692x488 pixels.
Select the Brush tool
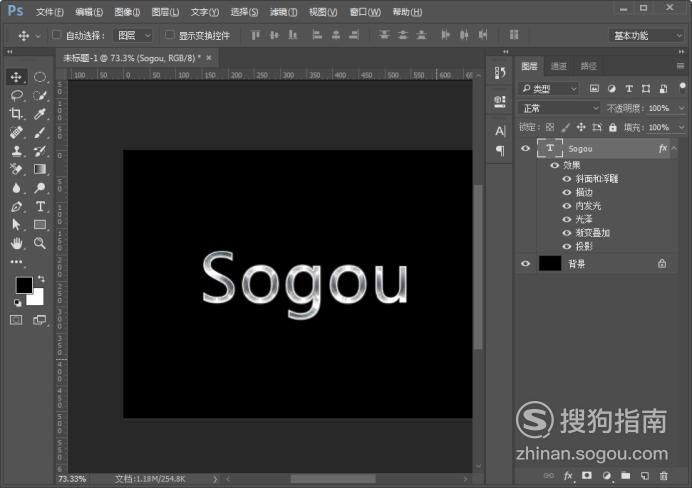(40, 132)
